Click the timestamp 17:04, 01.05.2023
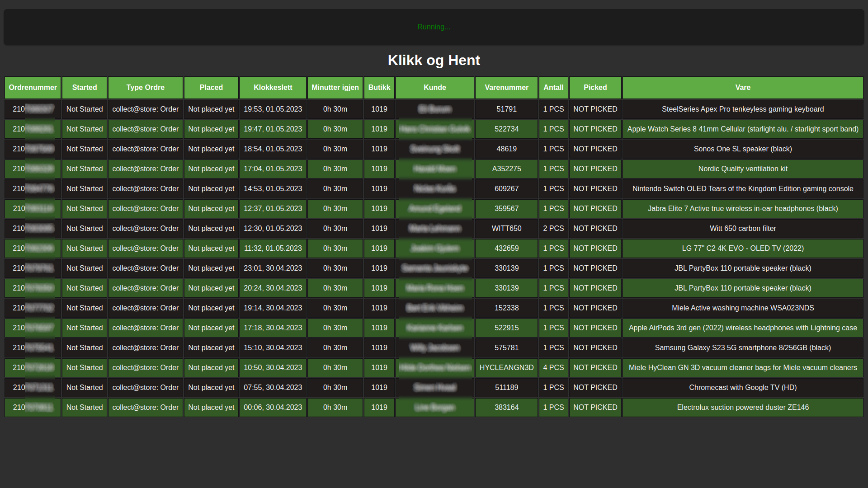This screenshot has width=868, height=488. (273, 169)
